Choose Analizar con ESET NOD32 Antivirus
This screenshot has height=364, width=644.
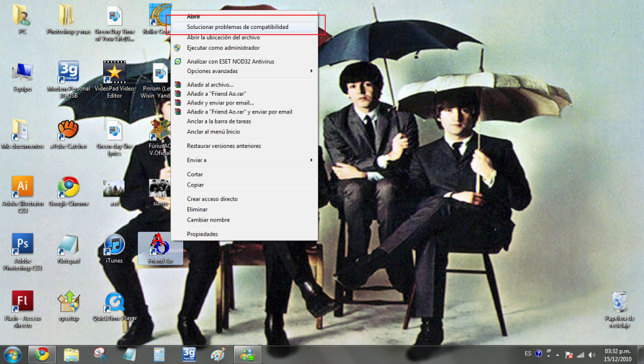[x=245, y=61]
